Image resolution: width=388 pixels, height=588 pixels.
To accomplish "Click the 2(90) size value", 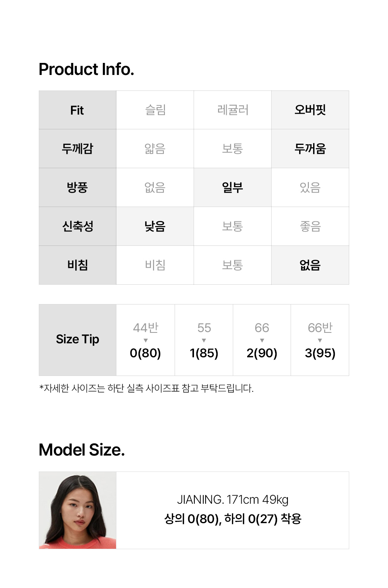I will click(262, 353).
